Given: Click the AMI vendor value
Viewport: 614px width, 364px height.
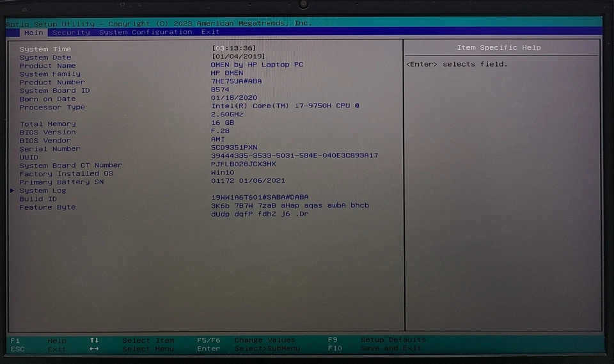Looking at the screenshot, I should (x=217, y=139).
